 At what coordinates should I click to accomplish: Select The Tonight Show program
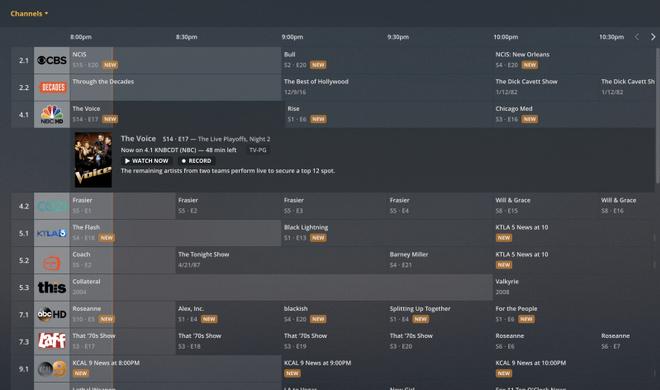coord(281,260)
